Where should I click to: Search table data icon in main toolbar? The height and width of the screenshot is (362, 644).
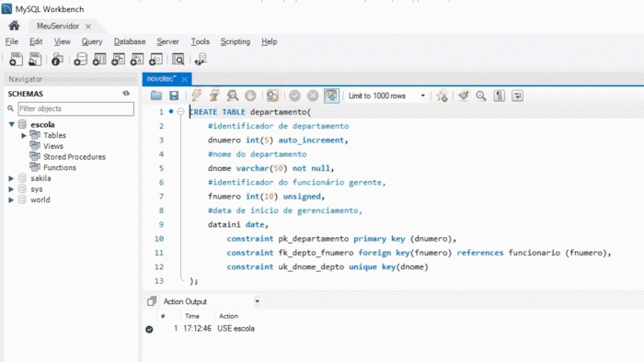point(178,60)
